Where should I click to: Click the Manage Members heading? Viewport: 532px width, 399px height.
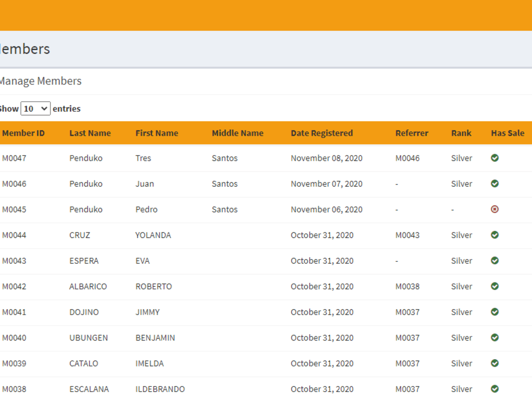40,81
